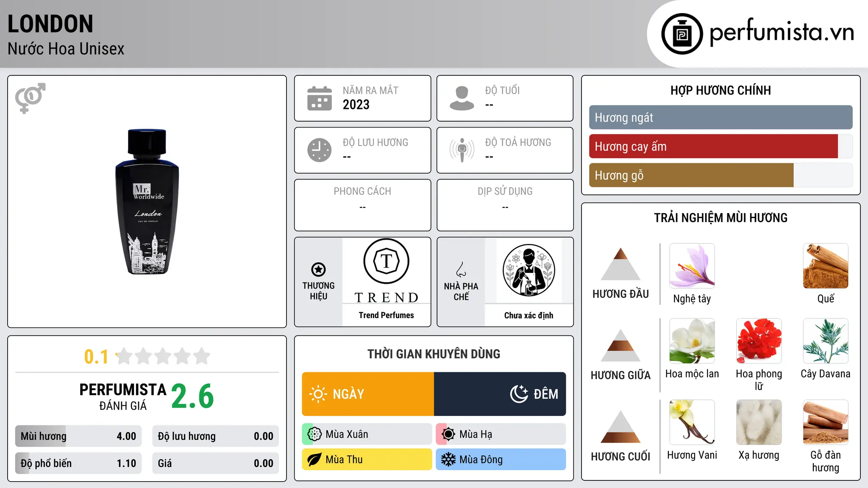
Task: Click the clock icon beside Độ lưu hương
Action: pyautogui.click(x=320, y=150)
